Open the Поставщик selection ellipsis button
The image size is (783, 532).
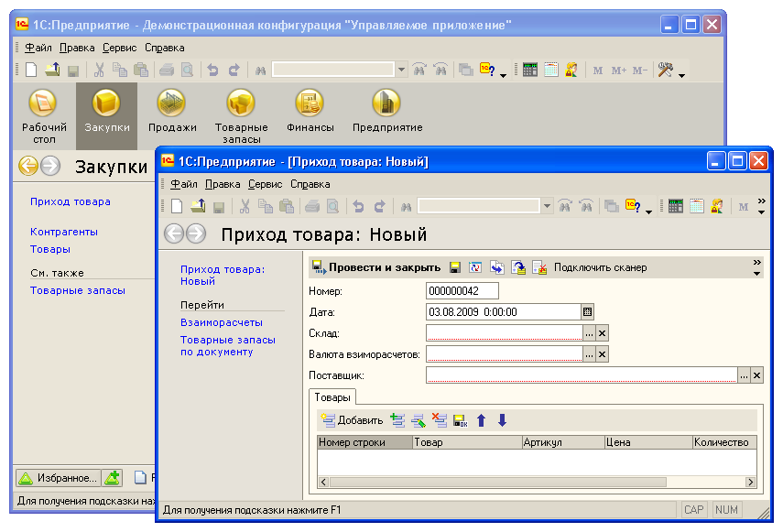coord(744,375)
